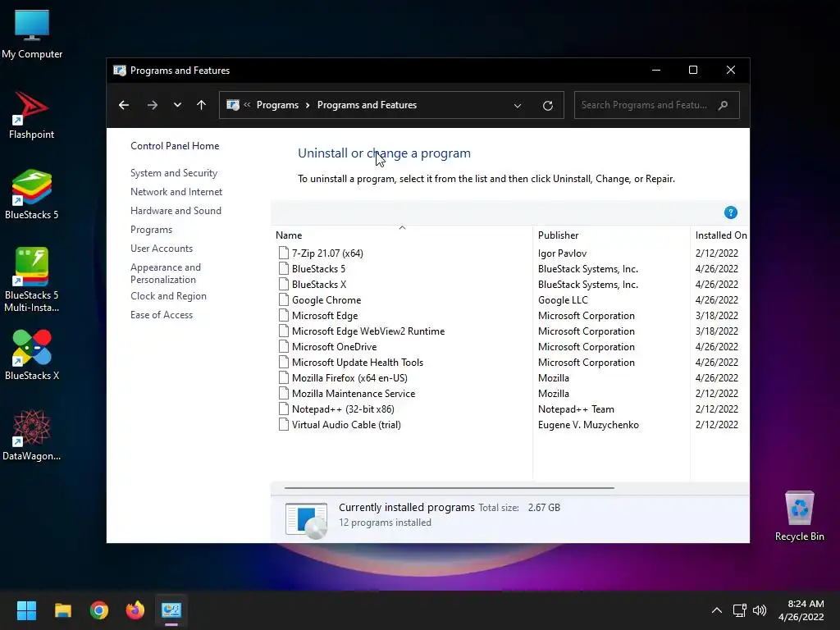Screen dimensions: 840x630
Task: Click the Igor Pavlov publisher cell
Action: tap(563, 253)
